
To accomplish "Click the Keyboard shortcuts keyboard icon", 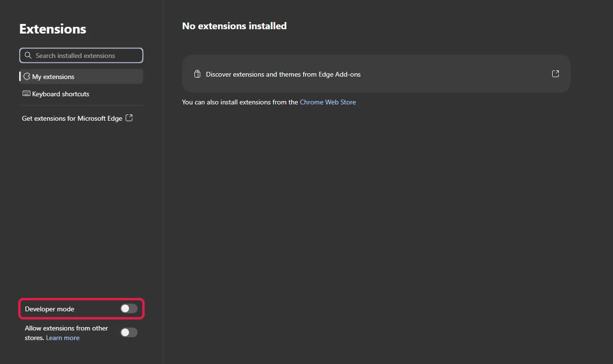I will click(26, 94).
